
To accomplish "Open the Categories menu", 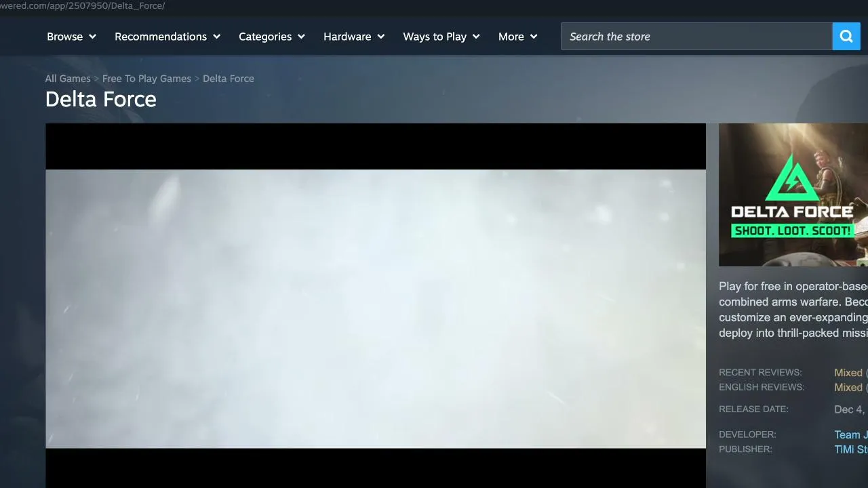I will click(272, 37).
